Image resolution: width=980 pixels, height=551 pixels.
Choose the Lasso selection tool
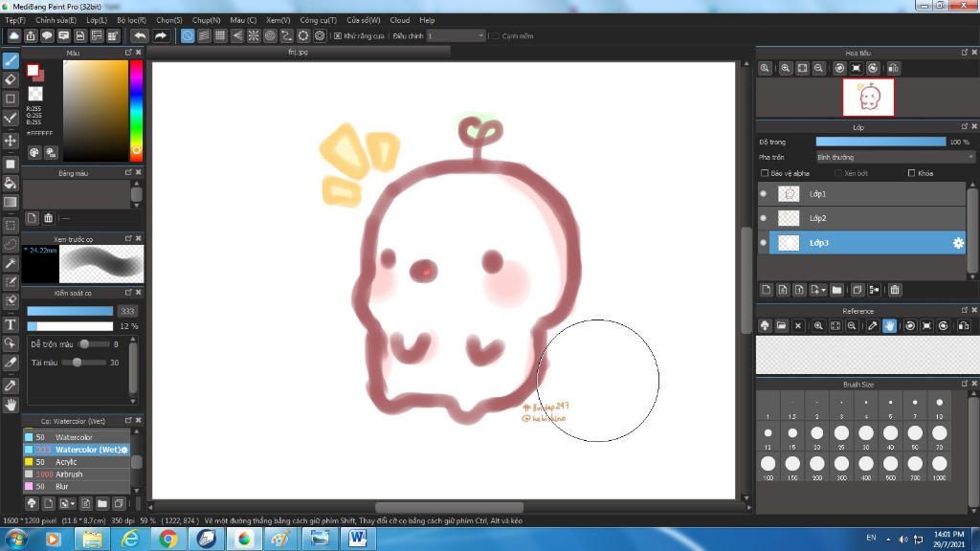pos(11,244)
